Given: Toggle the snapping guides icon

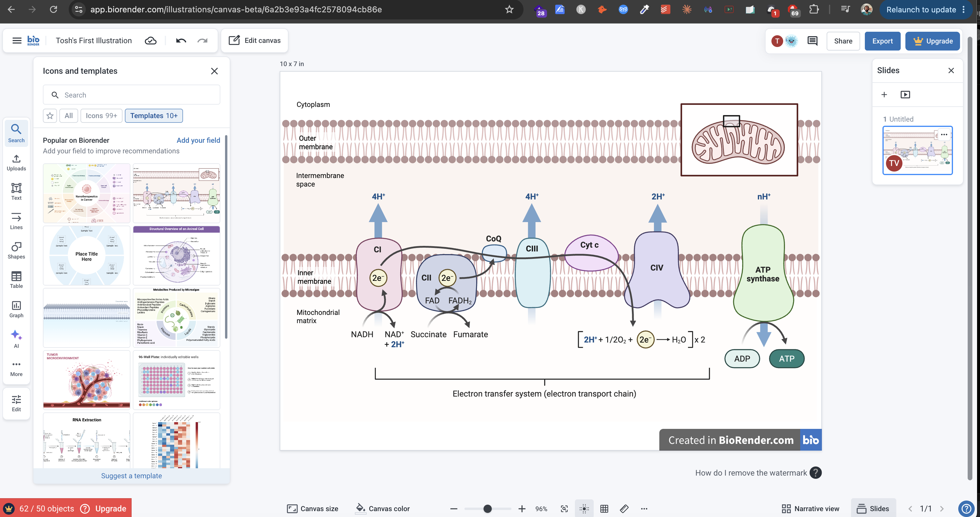Looking at the screenshot, I should [584, 509].
